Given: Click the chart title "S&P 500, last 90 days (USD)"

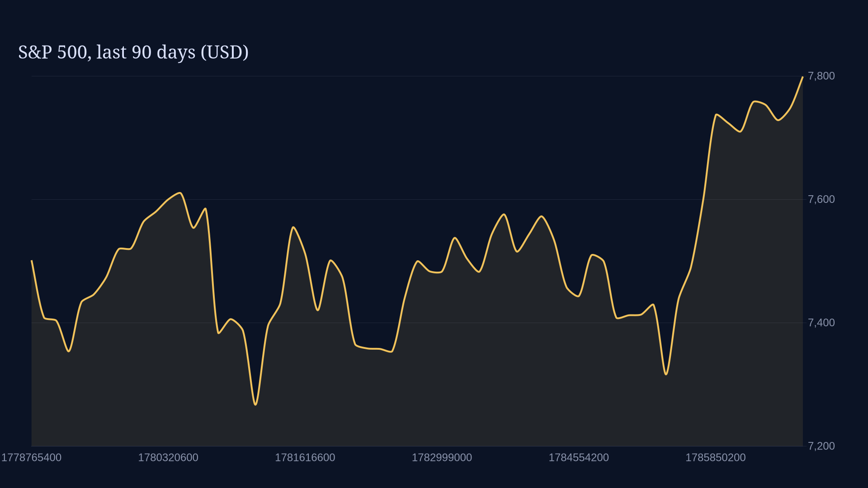Looking at the screenshot, I should pos(133,52).
